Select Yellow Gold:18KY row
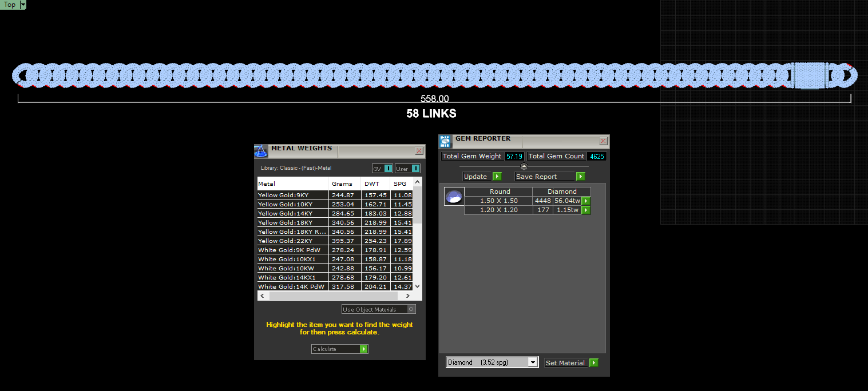The width and height of the screenshot is (868, 391). pos(335,223)
